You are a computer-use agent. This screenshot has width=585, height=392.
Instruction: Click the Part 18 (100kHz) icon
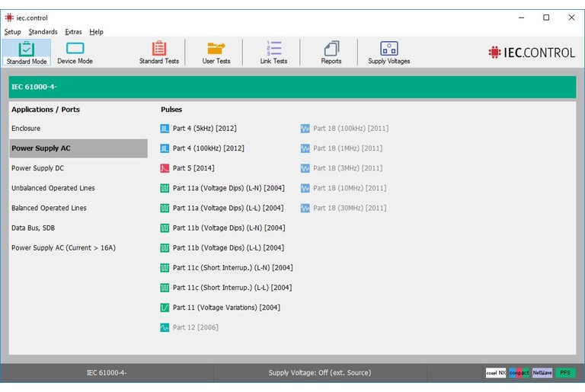pyautogui.click(x=305, y=129)
